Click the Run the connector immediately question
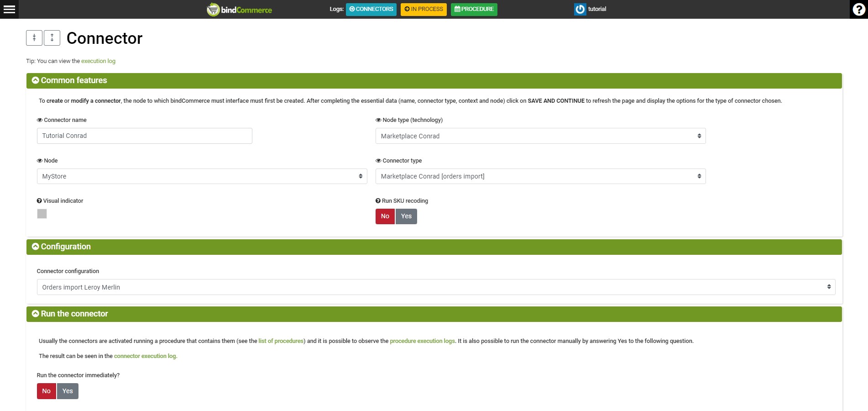868x411 pixels. [x=78, y=375]
